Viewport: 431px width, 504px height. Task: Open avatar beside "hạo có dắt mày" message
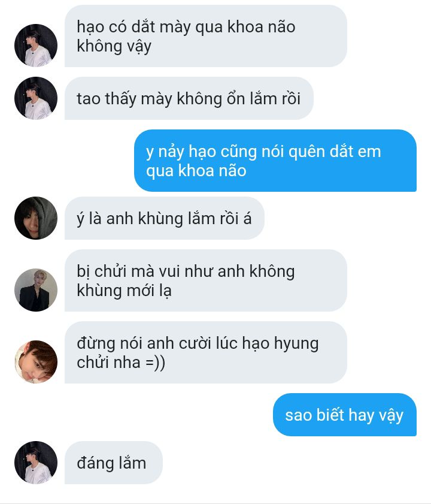pos(36,46)
